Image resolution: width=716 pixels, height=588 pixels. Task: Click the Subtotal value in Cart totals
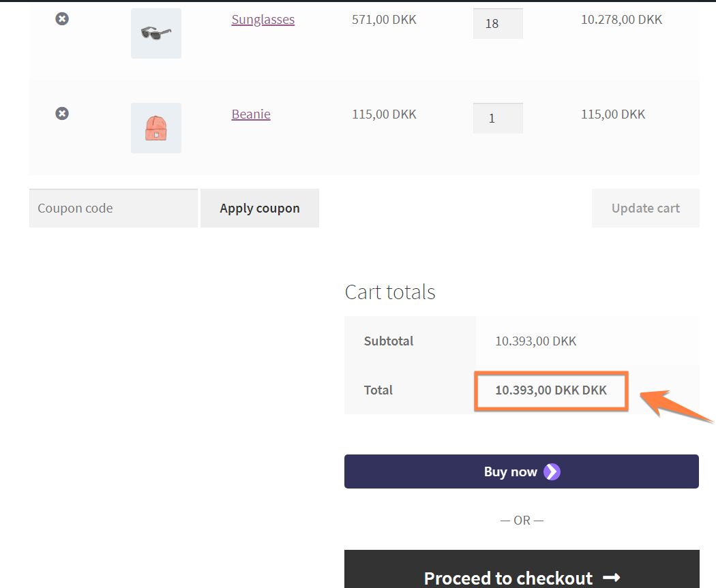click(x=535, y=341)
